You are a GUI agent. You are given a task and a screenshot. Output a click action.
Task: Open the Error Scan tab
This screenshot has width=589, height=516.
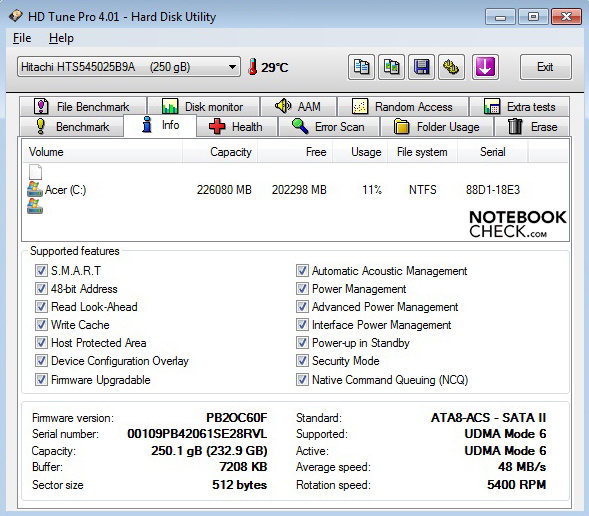pos(329,127)
